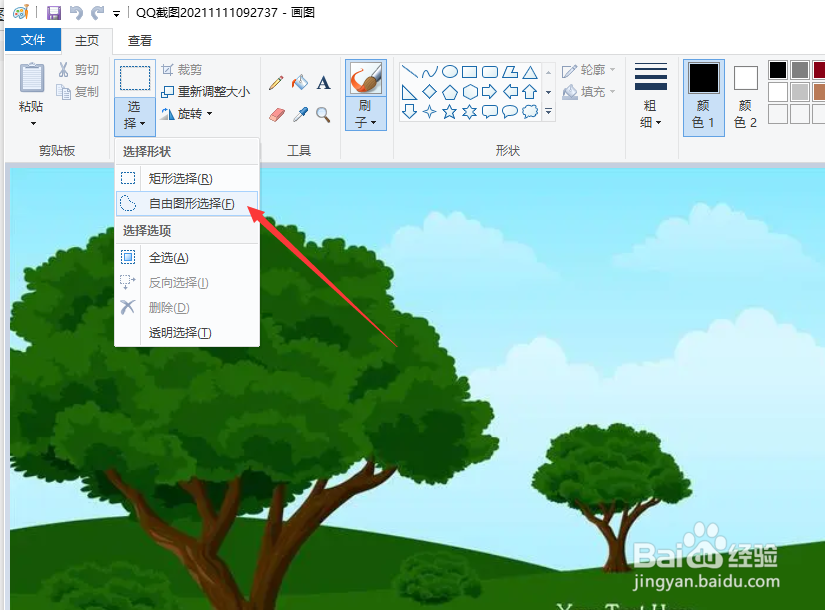This screenshot has height=610, width=825.
Task: Select 矩形选择 in the open menu
Action: point(180,178)
